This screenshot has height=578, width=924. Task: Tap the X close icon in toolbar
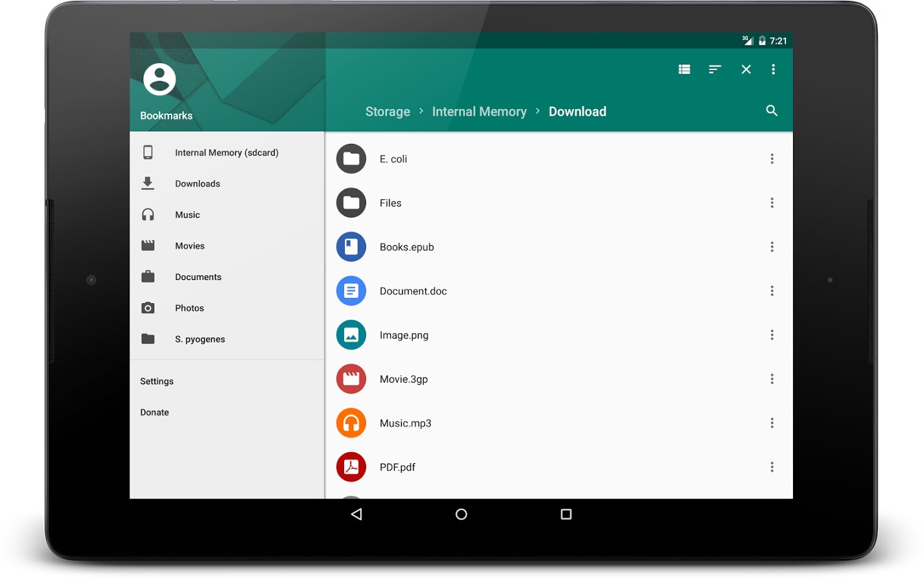click(x=745, y=69)
